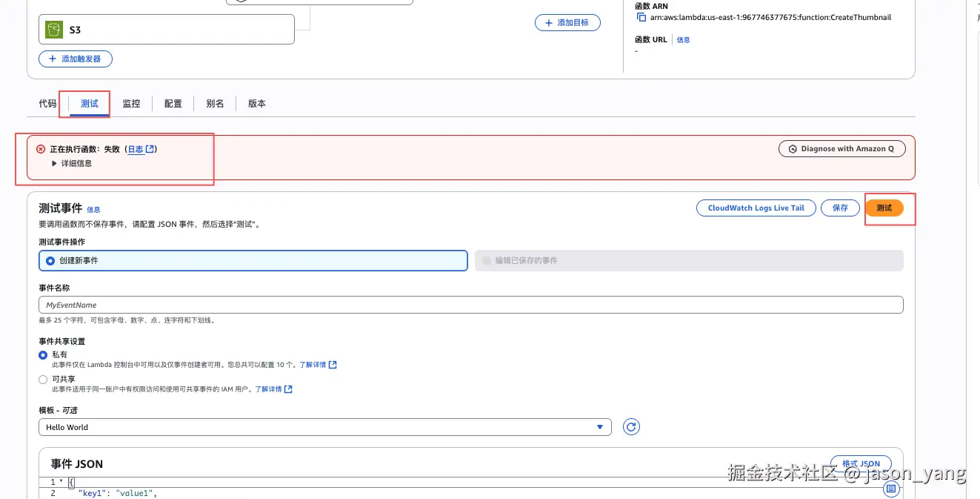Select the 创建新事件 radio option
Screen dimensions: 980x499
(x=50, y=261)
